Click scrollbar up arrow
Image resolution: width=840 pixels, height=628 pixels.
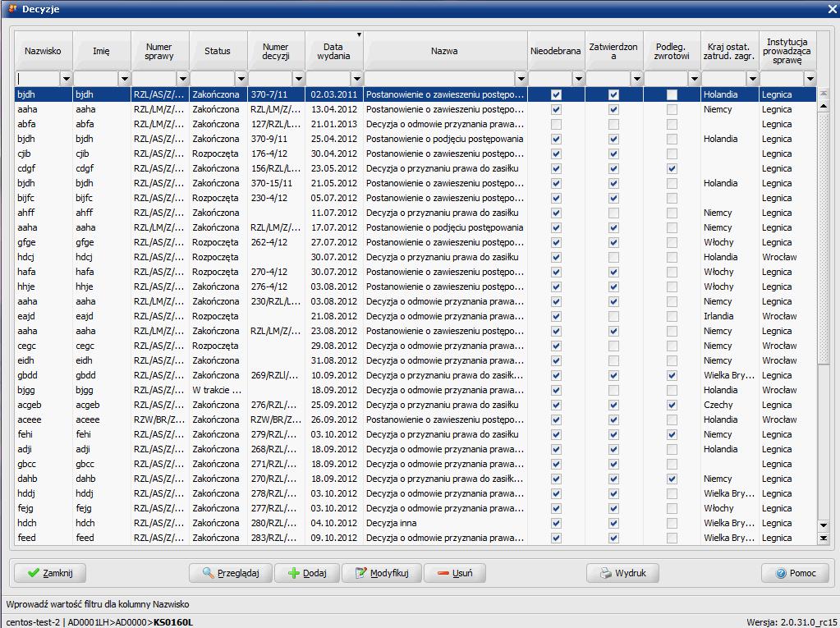824,106
